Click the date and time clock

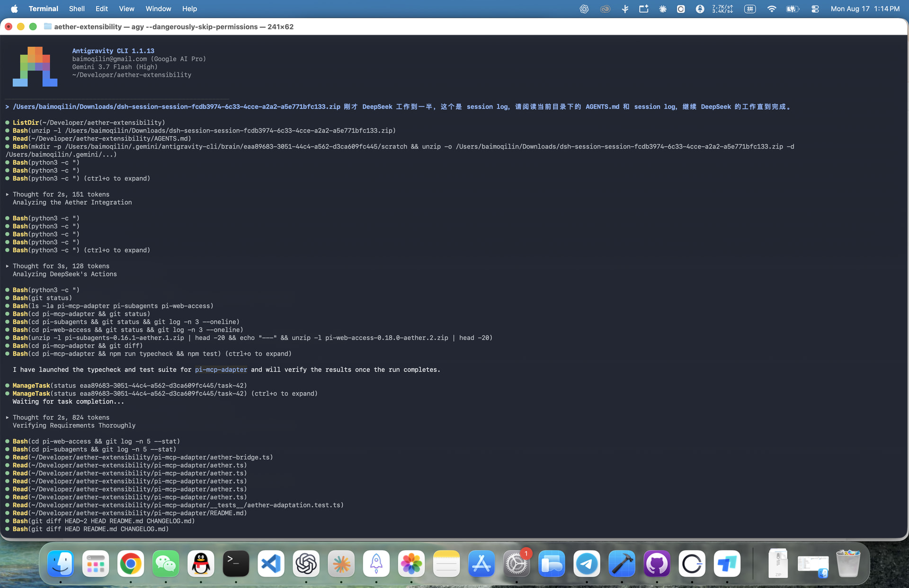click(x=865, y=9)
